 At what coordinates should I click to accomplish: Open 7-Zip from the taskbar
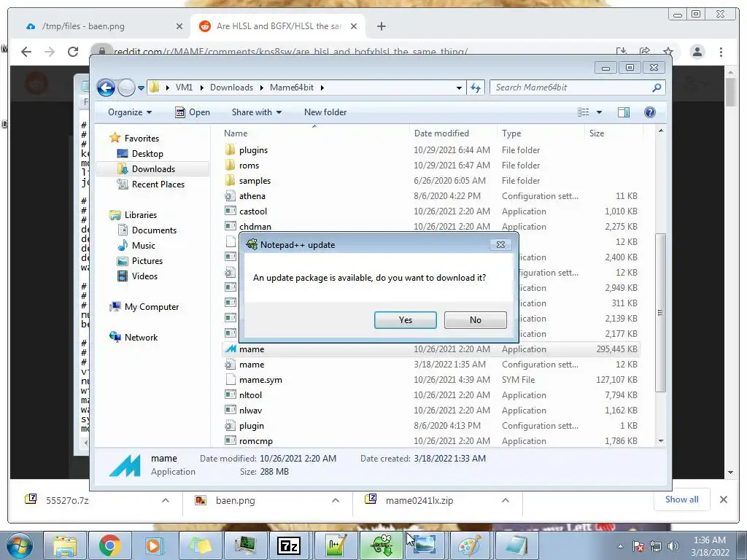coord(289,545)
